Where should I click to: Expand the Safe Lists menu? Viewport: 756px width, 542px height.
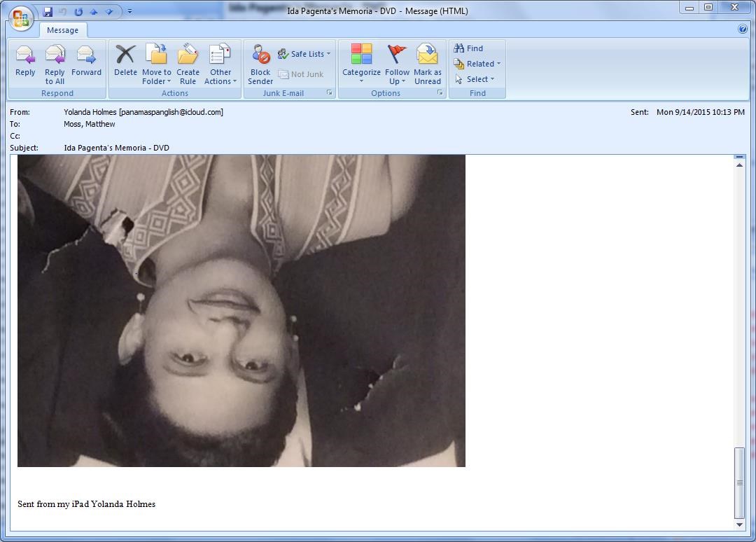tap(304, 54)
